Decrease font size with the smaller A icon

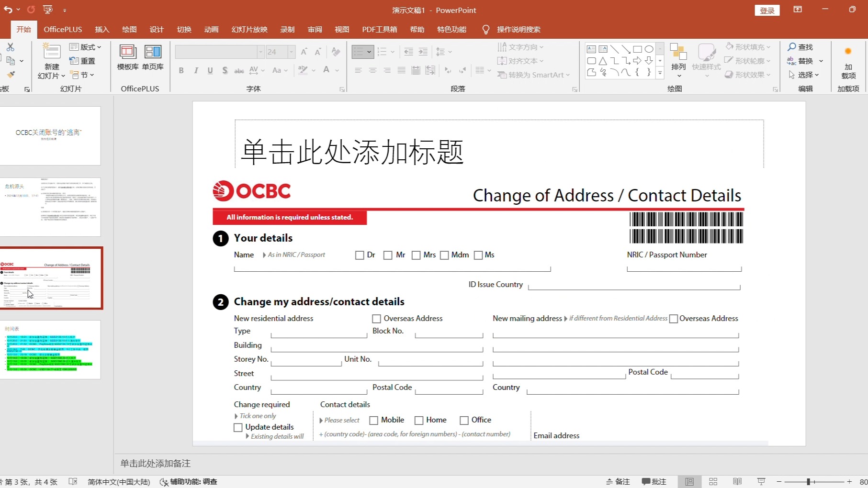tap(318, 52)
